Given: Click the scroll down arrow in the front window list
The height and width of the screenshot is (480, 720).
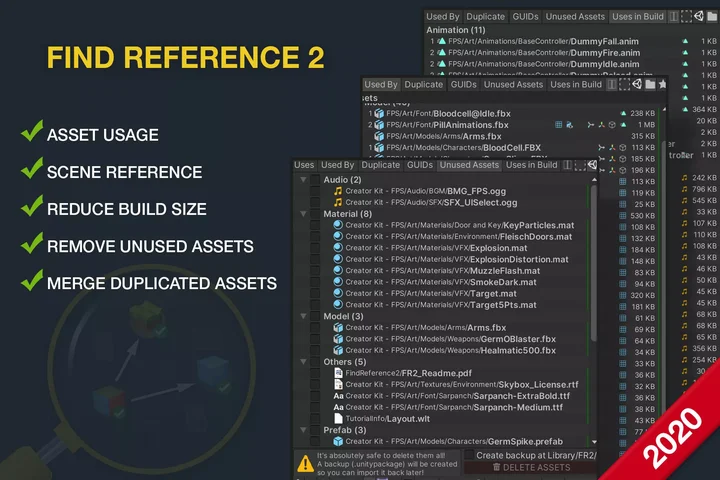Looking at the screenshot, I should point(594,441).
